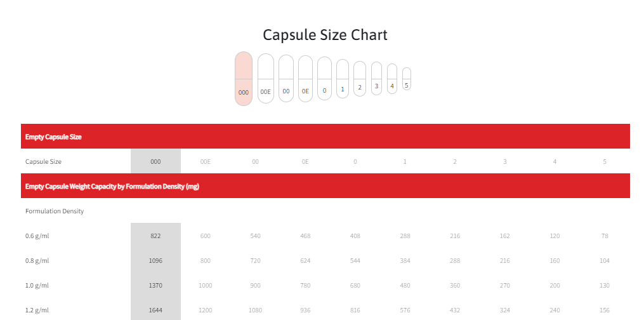Screen dimensions: 644x320
Task: Select the size 2 capsule icon
Action: pyautogui.click(x=360, y=79)
